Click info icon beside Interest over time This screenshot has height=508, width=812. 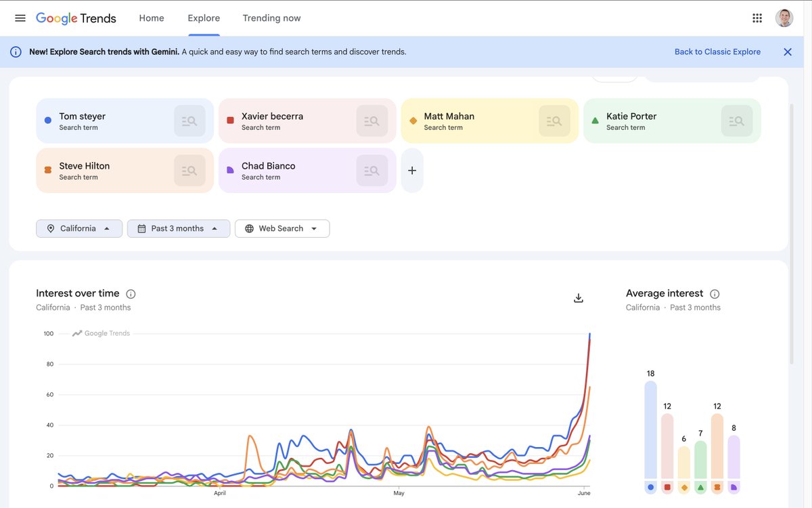click(x=131, y=294)
